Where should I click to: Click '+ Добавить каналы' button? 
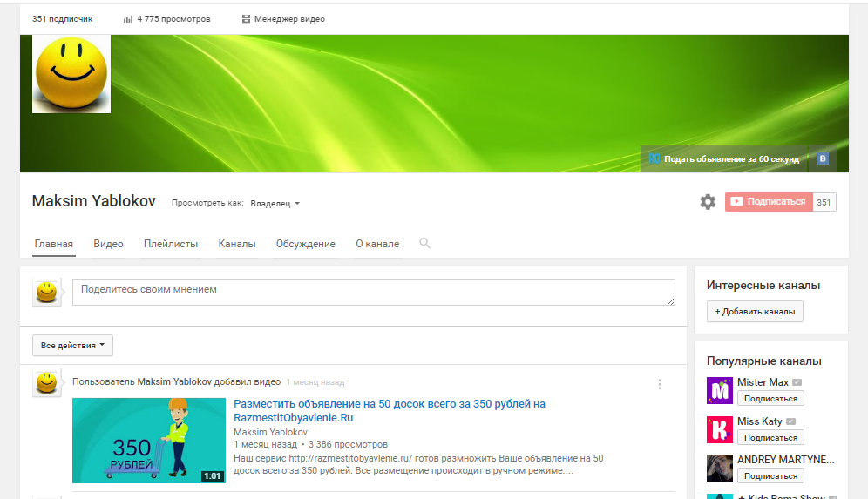pyautogui.click(x=755, y=312)
